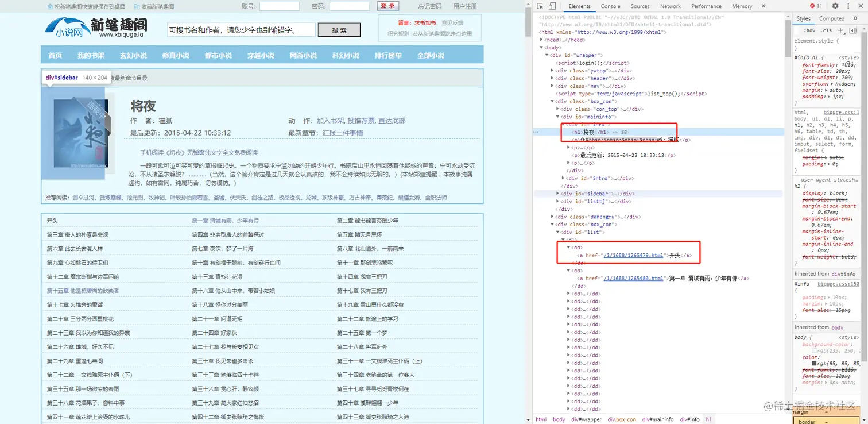Expand the div class ywtop node

[x=552, y=71]
